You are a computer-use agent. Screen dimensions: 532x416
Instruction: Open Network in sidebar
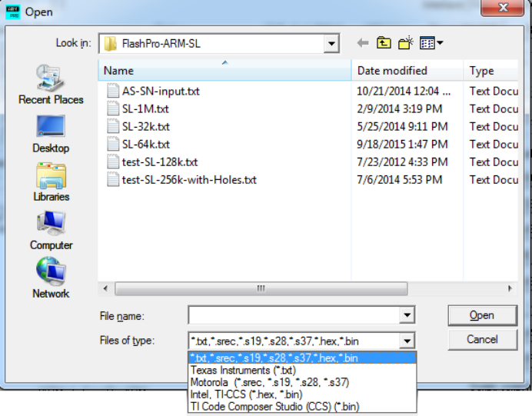tap(51, 278)
